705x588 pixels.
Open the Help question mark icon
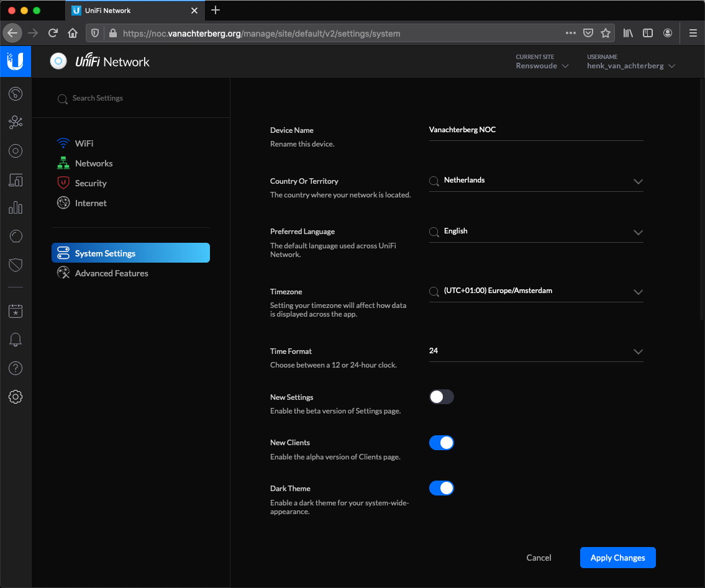[x=16, y=368]
